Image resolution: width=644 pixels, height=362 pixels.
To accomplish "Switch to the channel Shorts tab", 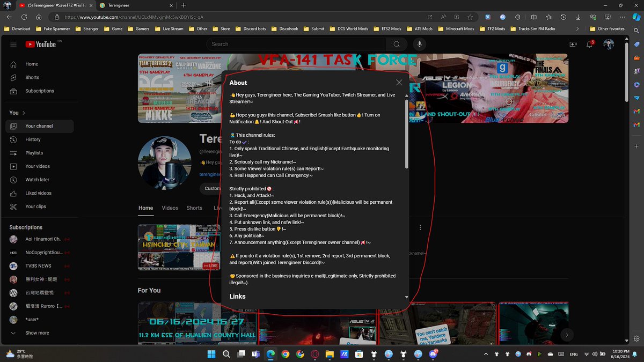I will (194, 208).
